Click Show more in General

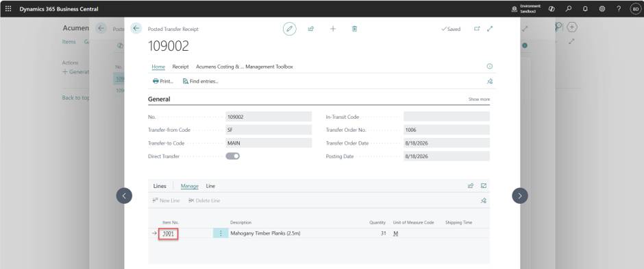(479, 100)
